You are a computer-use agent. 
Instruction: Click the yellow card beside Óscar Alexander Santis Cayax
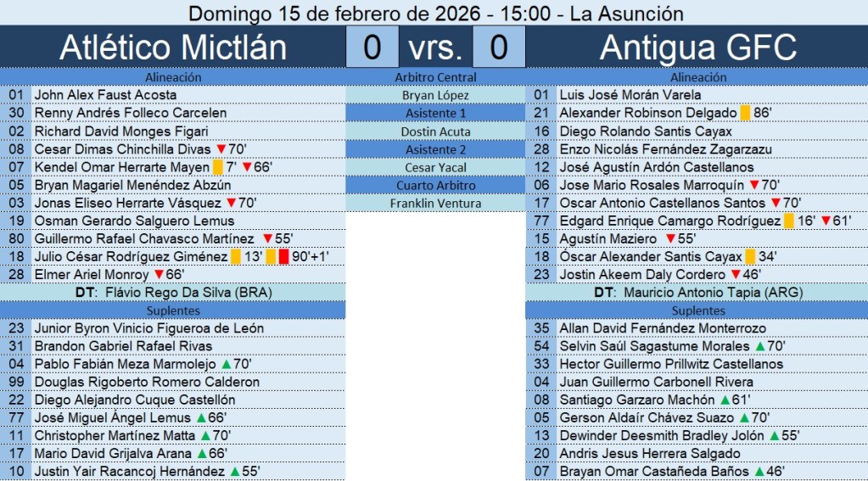click(750, 256)
